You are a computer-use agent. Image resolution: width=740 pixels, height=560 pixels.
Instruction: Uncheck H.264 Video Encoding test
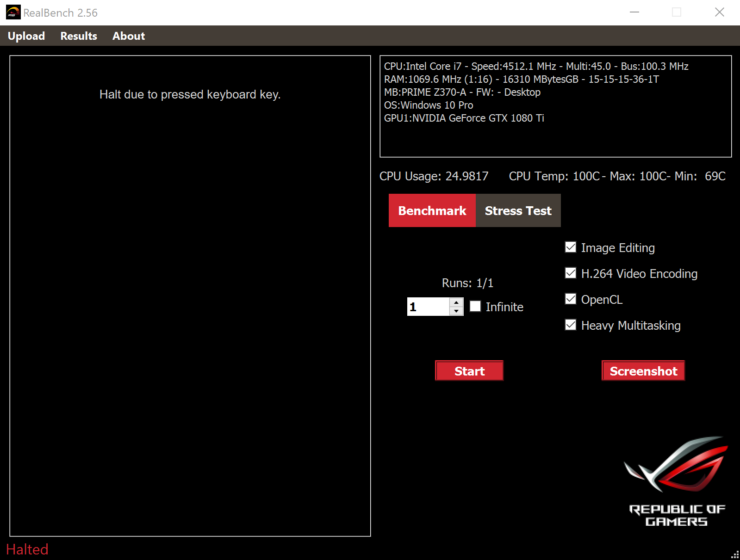(571, 273)
